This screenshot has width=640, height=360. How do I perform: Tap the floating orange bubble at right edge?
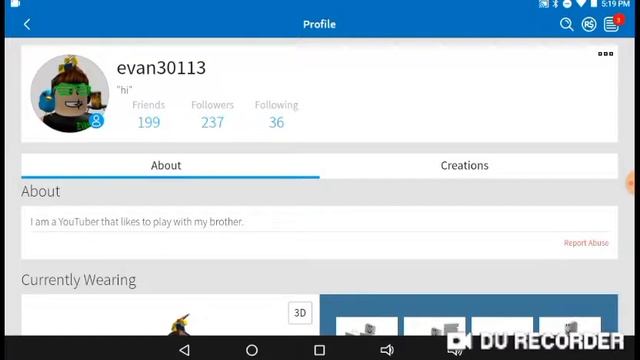coord(632,183)
